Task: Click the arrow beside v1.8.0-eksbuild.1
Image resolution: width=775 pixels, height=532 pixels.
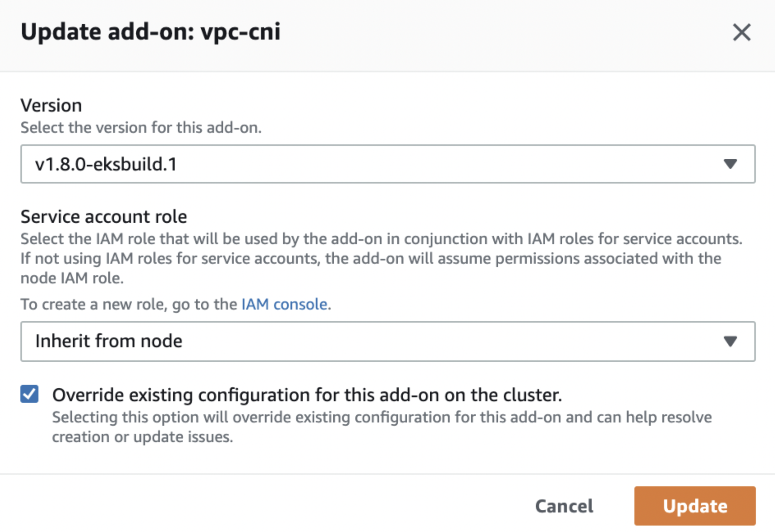Action: click(731, 164)
